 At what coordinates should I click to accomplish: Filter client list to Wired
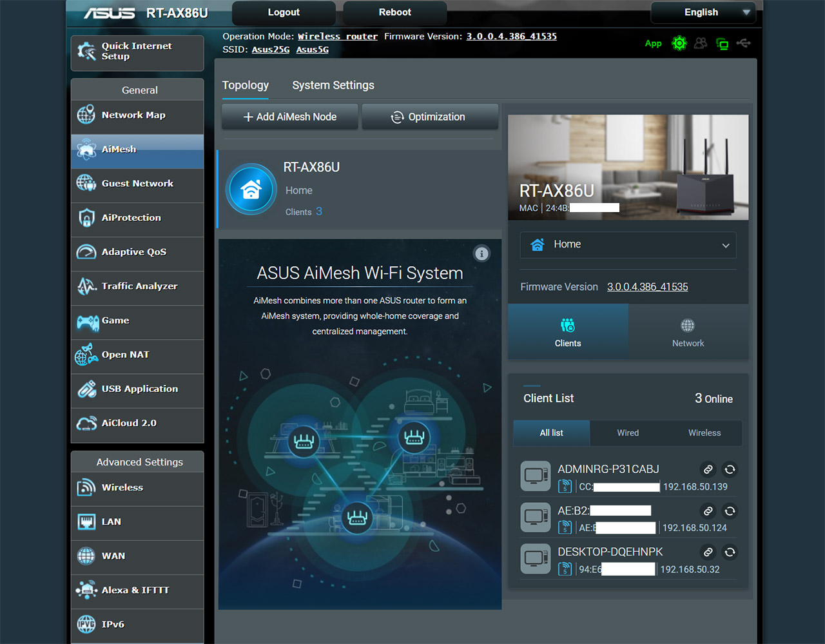click(628, 433)
